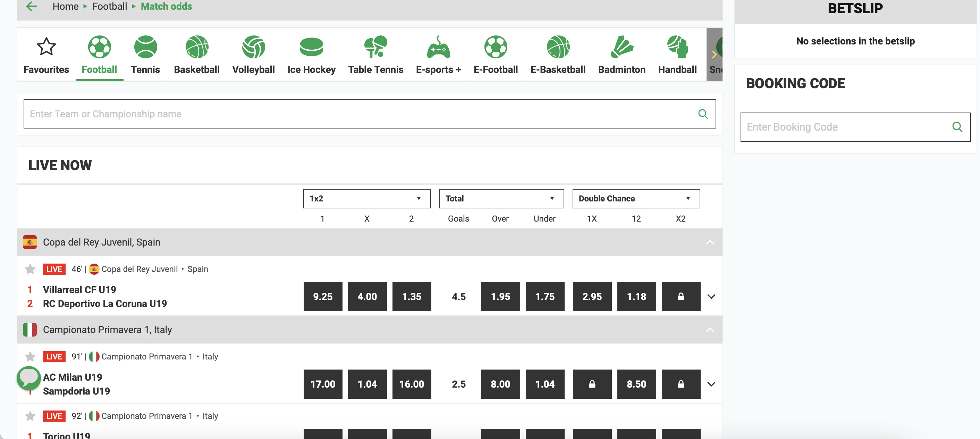Click the locked 1X odds for AC Milan match
The image size is (980, 439).
point(592,384)
